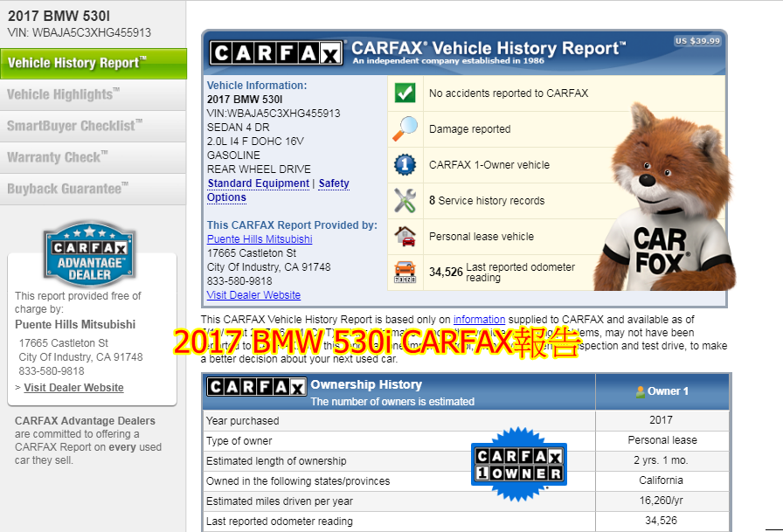
Task: Click the CARFAX logo in report header
Action: [276, 53]
